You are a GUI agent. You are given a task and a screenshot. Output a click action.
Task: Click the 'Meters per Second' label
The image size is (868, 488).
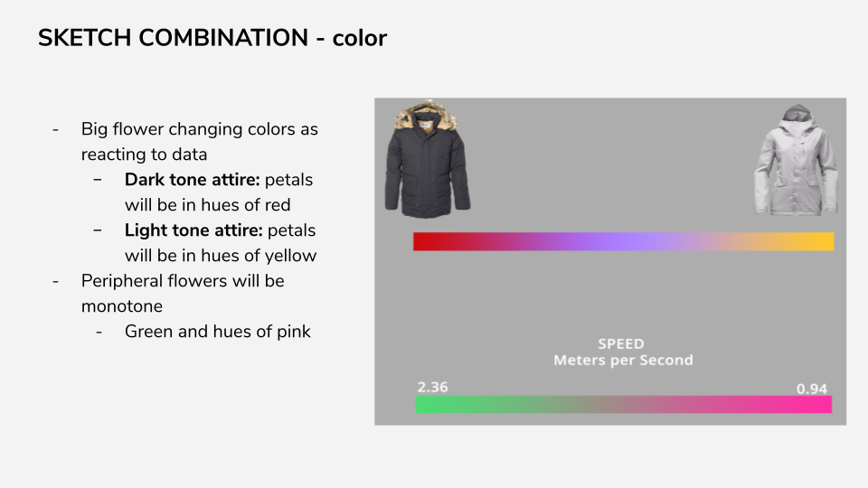(x=623, y=361)
